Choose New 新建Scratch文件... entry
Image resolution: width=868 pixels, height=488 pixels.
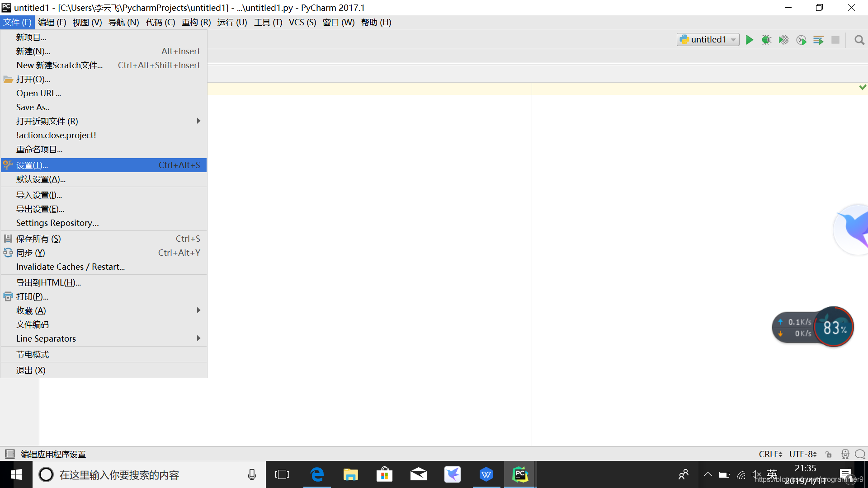tap(104, 65)
